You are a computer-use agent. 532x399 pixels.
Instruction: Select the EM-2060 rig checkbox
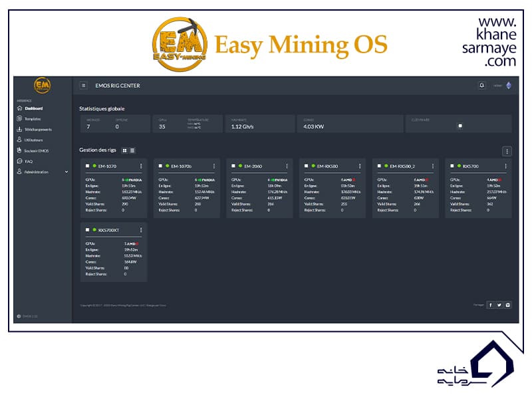[233, 166]
